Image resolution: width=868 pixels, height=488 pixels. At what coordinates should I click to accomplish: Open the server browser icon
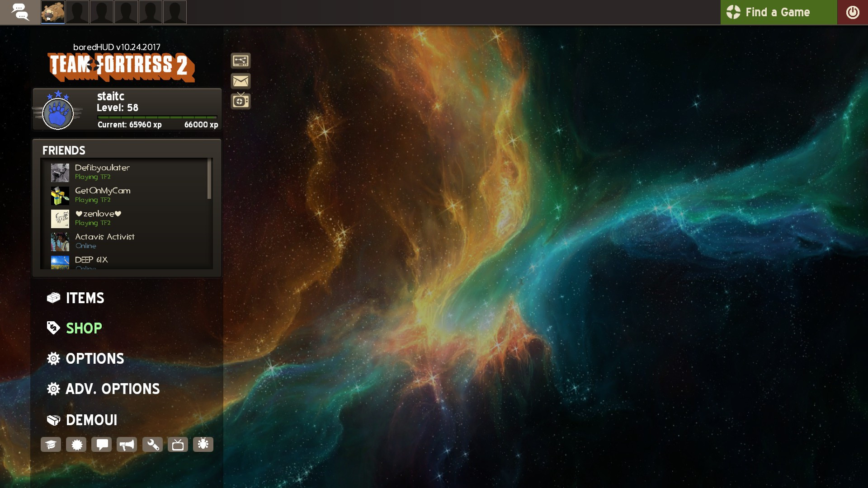(x=241, y=61)
